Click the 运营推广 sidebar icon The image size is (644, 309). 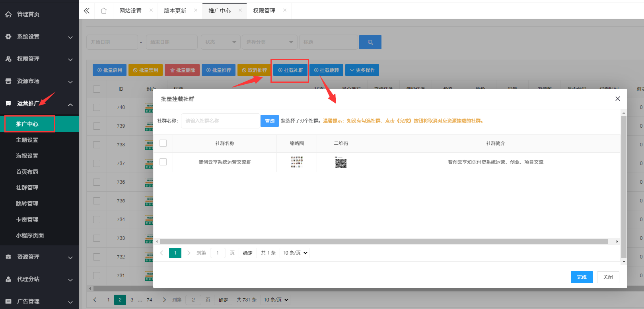tap(8, 103)
